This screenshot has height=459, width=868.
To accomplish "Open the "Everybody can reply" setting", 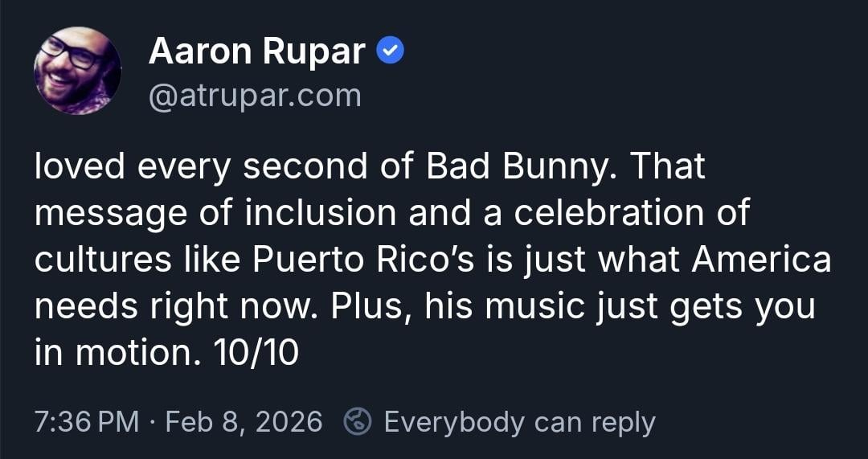I will tap(519, 421).
